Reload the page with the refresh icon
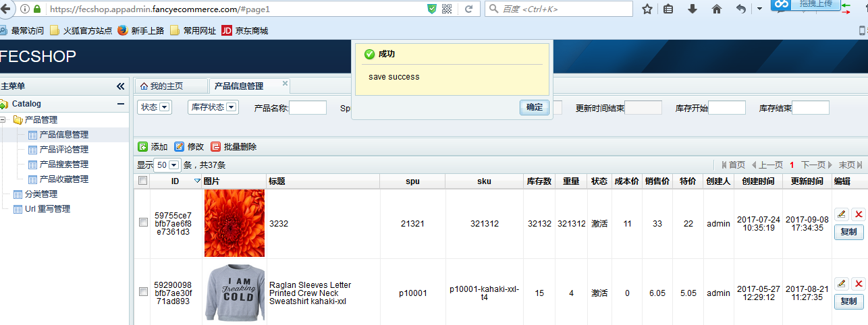This screenshot has width=868, height=325. (x=468, y=9)
